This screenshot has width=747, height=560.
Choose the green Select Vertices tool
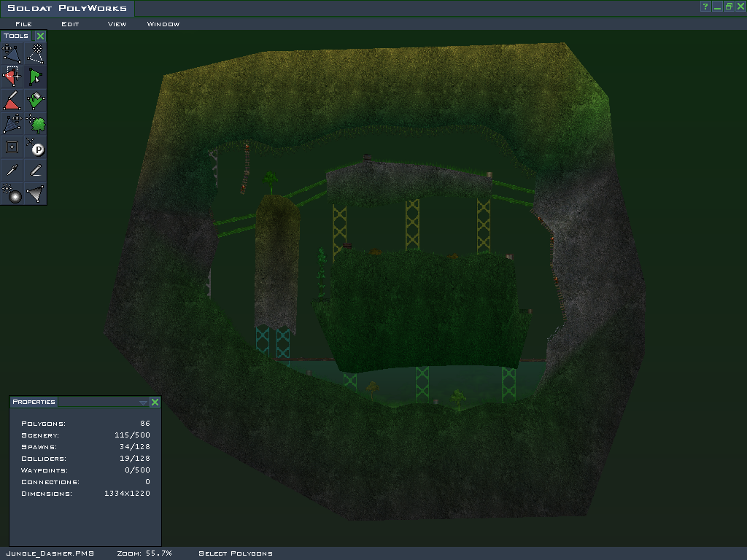[x=36, y=77]
